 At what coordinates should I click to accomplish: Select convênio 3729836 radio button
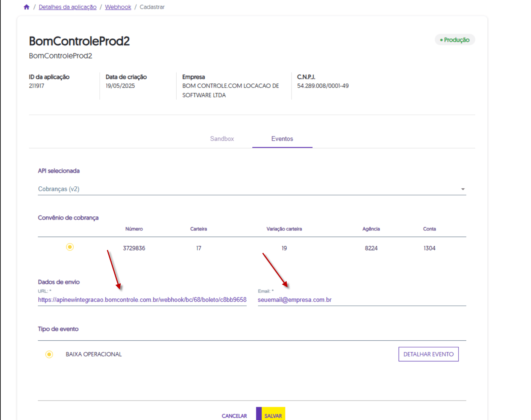click(x=70, y=247)
